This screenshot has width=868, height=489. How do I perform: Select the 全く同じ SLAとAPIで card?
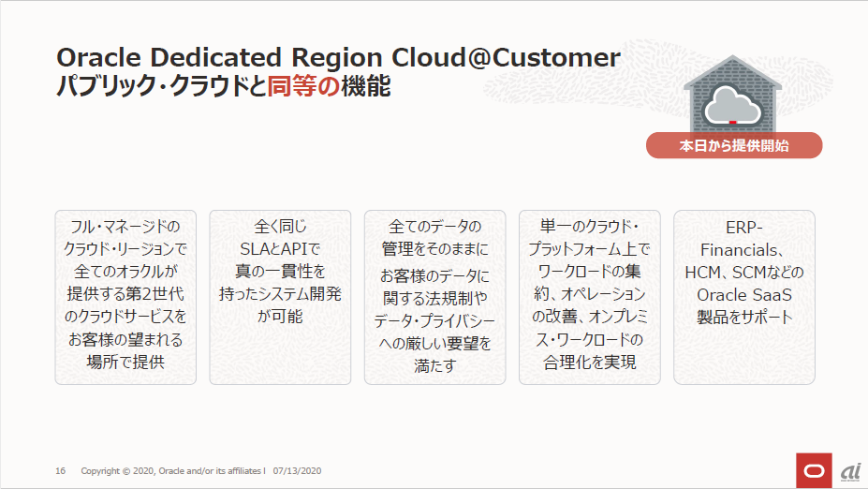280,297
